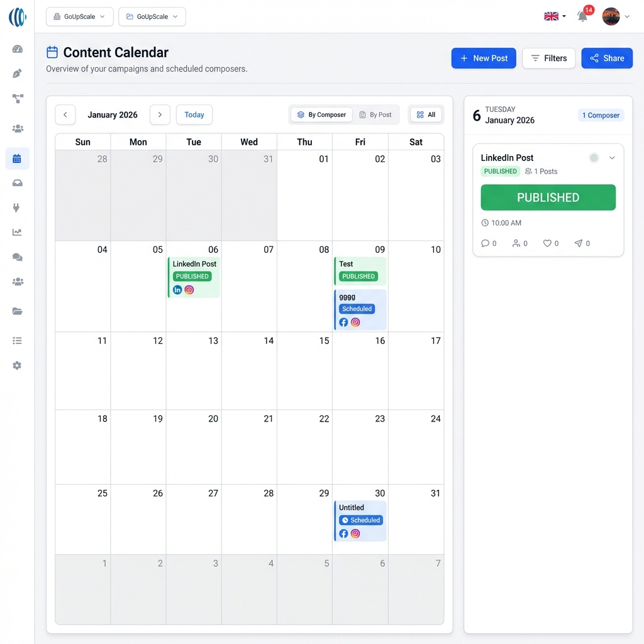Open the language flag dropdown

552,17
